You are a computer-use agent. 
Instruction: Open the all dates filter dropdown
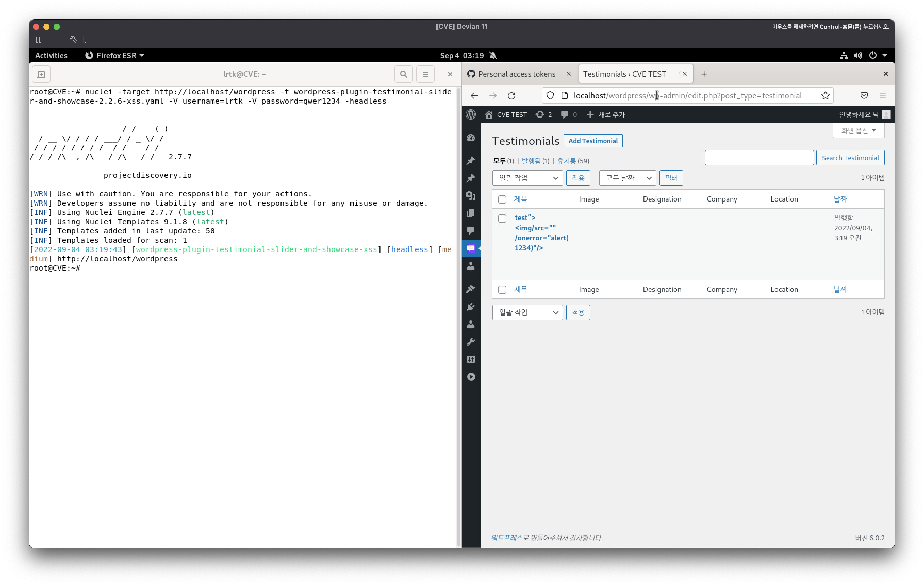coord(627,178)
